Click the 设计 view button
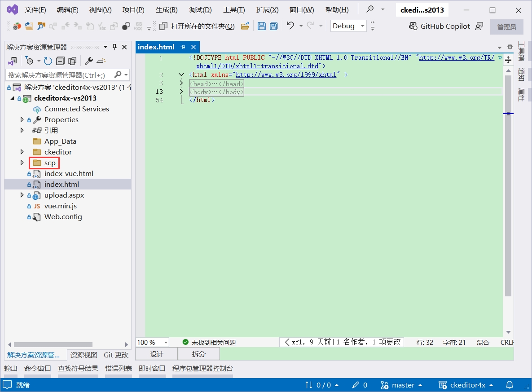The image size is (532, 392). [x=157, y=354]
